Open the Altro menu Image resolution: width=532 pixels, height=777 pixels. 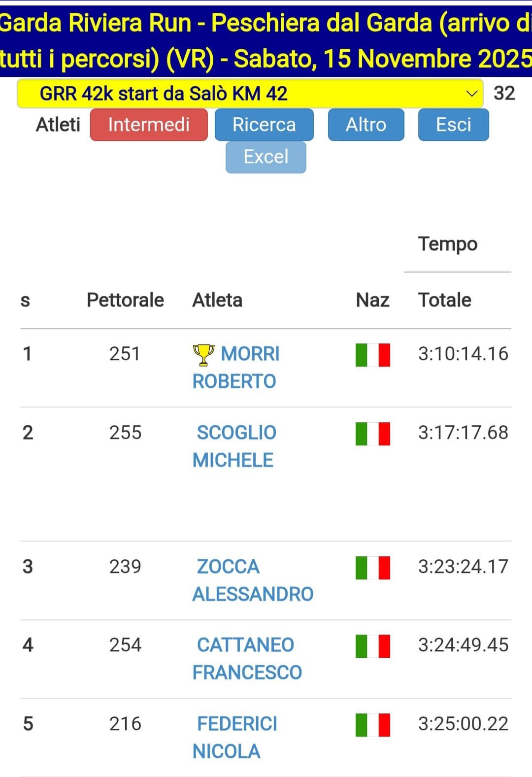point(366,125)
